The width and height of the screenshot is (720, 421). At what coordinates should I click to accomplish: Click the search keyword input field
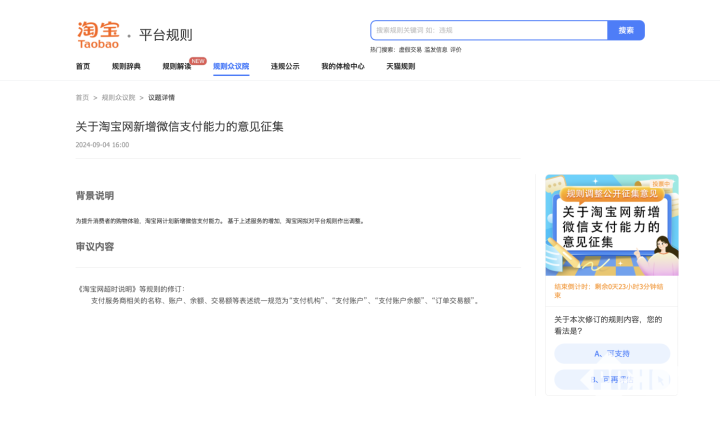[x=489, y=30]
